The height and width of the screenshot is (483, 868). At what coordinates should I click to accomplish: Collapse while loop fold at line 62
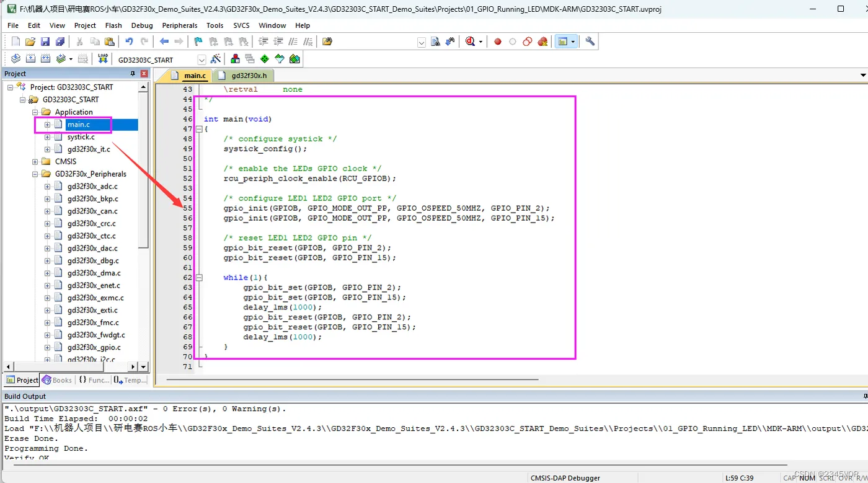199,278
